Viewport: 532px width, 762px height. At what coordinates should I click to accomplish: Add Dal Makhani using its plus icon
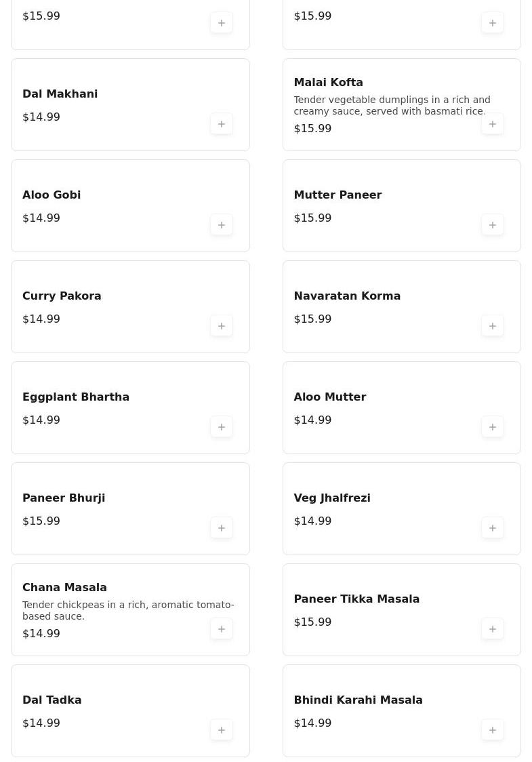222,124
